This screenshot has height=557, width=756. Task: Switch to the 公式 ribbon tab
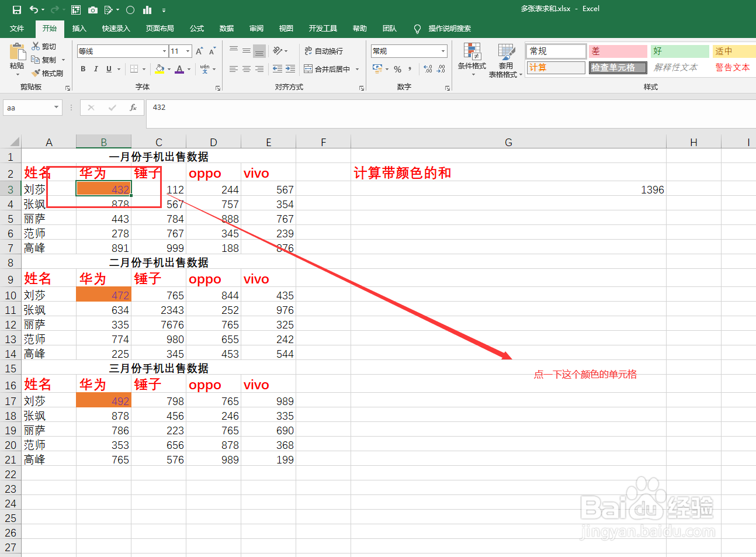click(x=196, y=28)
